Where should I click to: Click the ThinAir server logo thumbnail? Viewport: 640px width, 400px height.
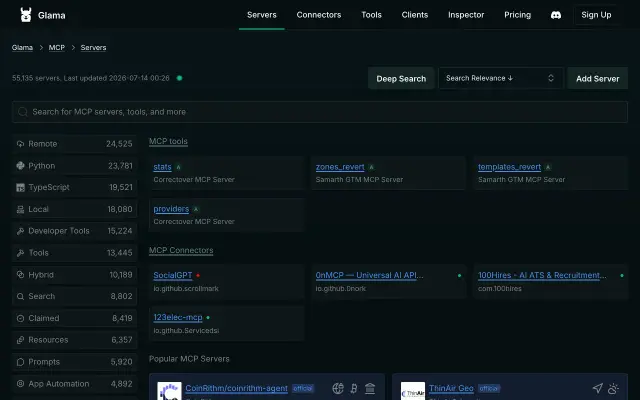click(413, 391)
